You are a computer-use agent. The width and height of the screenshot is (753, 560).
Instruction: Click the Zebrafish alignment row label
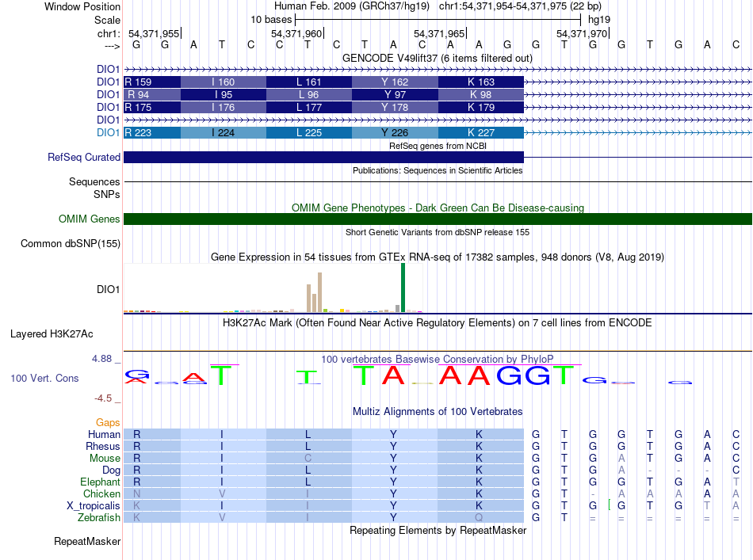tap(99, 518)
